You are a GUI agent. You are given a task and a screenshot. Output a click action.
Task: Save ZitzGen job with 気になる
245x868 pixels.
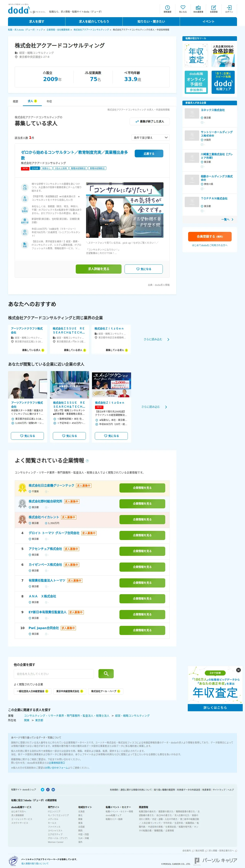click(111, 436)
